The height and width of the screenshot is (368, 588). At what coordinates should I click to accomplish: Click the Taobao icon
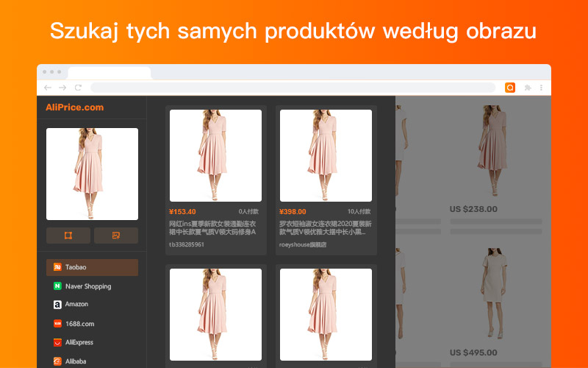coord(57,267)
